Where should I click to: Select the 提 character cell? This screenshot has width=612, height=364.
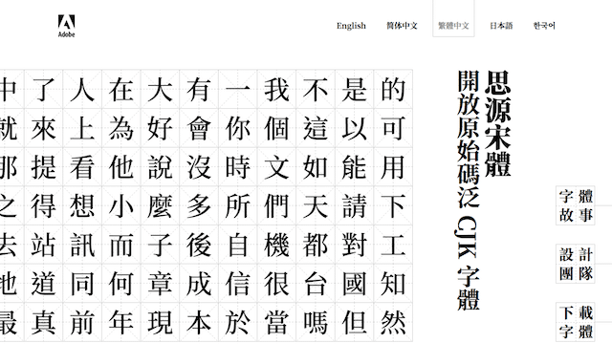[43, 167]
